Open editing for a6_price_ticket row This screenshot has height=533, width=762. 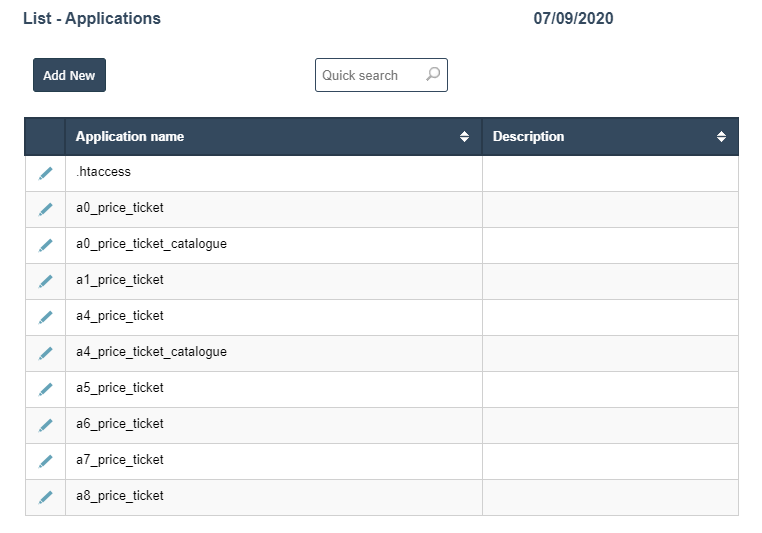(45, 425)
